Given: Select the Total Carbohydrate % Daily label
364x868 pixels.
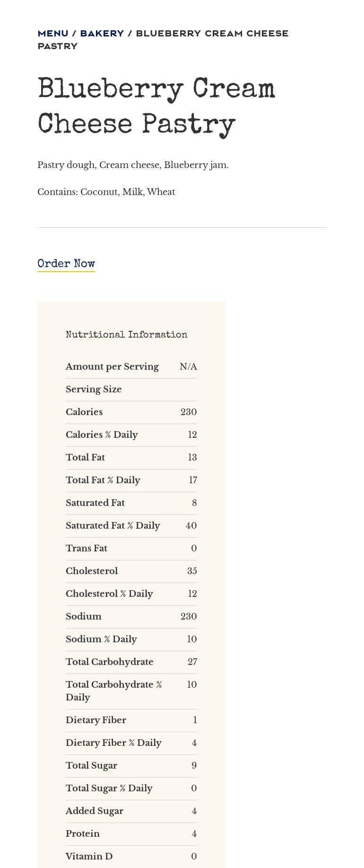Looking at the screenshot, I should click(113, 691).
